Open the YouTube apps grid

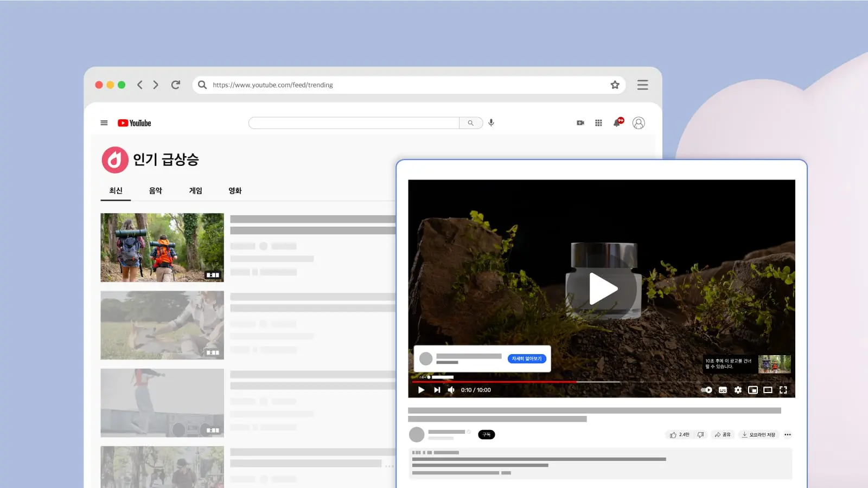[598, 123]
